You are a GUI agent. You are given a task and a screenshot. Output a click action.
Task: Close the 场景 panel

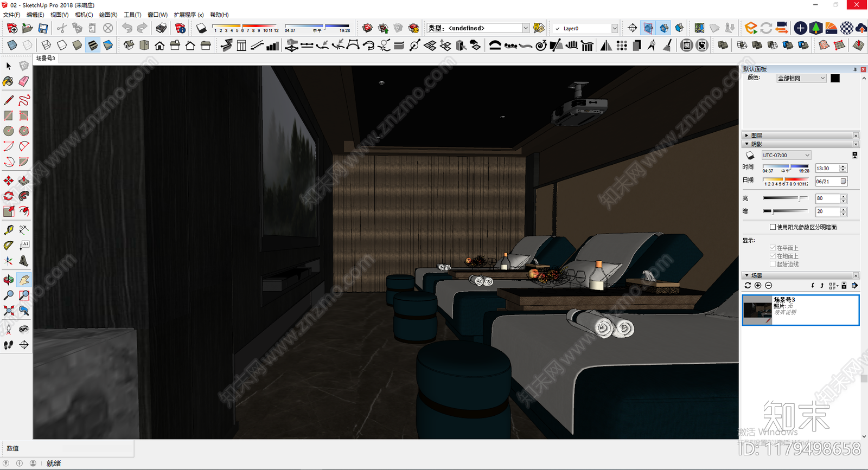(856, 275)
